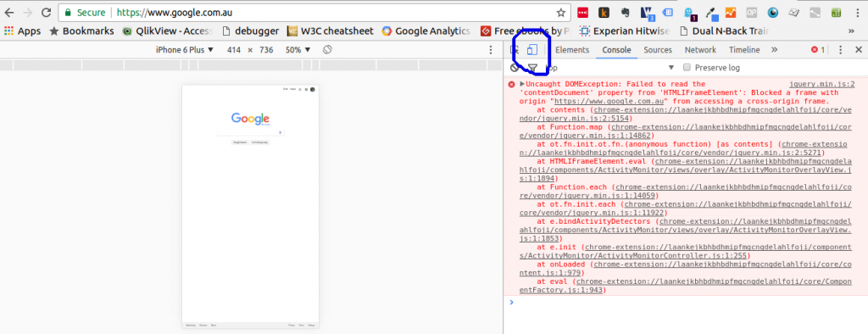Open the ComponentFactory.js:1:943 stack link
The image size is (868, 334).
[x=686, y=286]
